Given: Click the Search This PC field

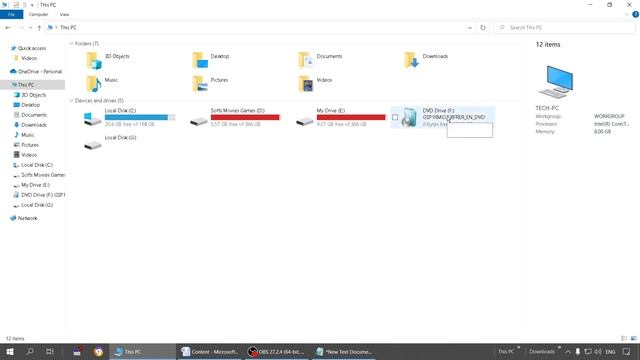Looking at the screenshot, I should [x=565, y=27].
